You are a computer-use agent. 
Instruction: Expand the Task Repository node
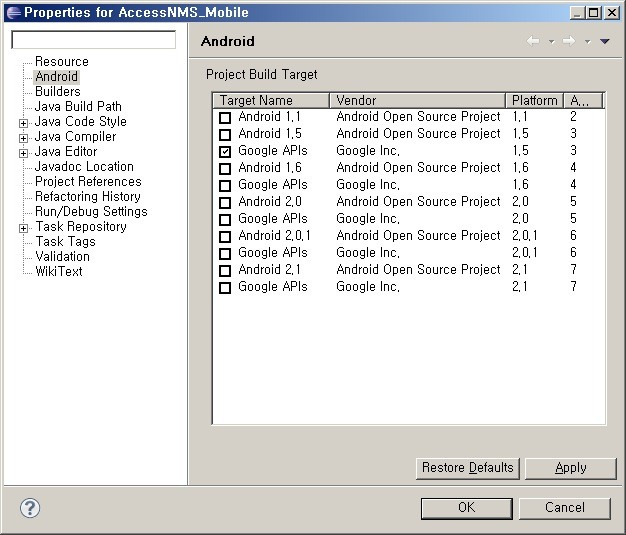tap(24, 228)
